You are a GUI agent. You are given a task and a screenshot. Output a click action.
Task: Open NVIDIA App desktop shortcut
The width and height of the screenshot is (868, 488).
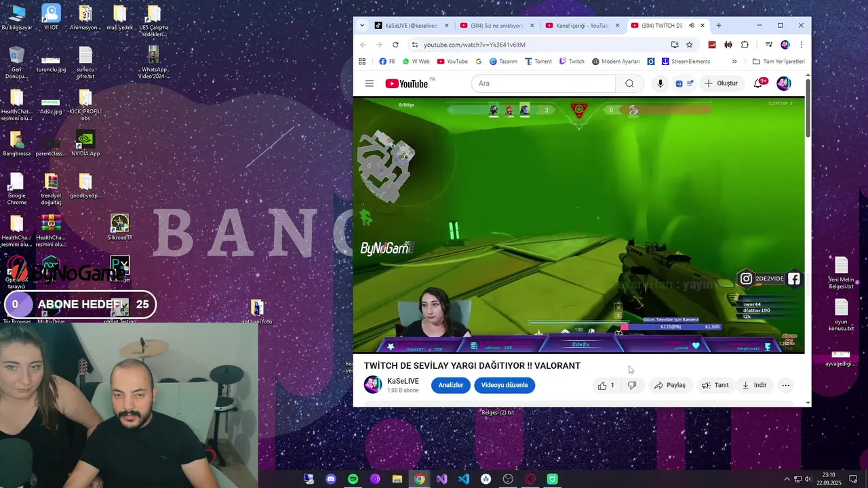tap(85, 144)
